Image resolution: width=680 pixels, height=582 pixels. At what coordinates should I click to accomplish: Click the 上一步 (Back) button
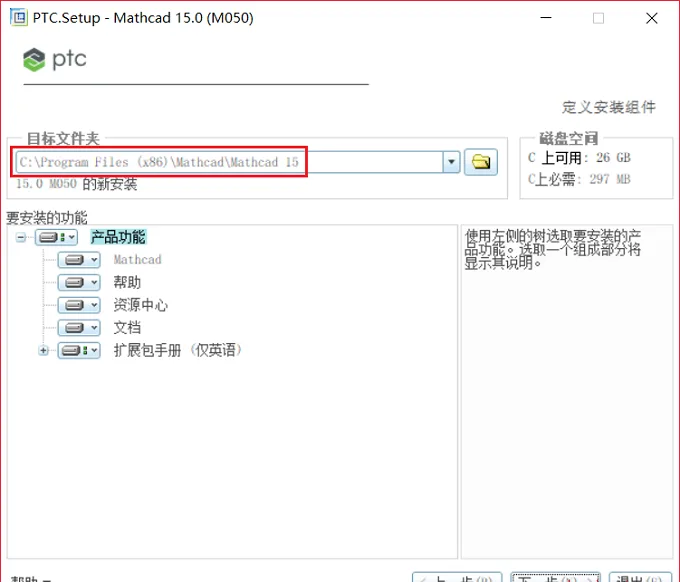(457, 578)
